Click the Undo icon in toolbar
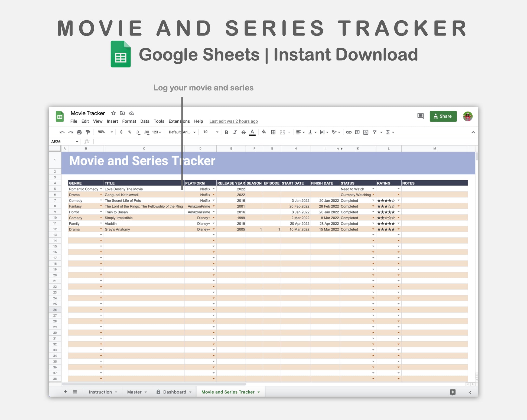Image resolution: width=527 pixels, height=420 pixels. tap(62, 132)
